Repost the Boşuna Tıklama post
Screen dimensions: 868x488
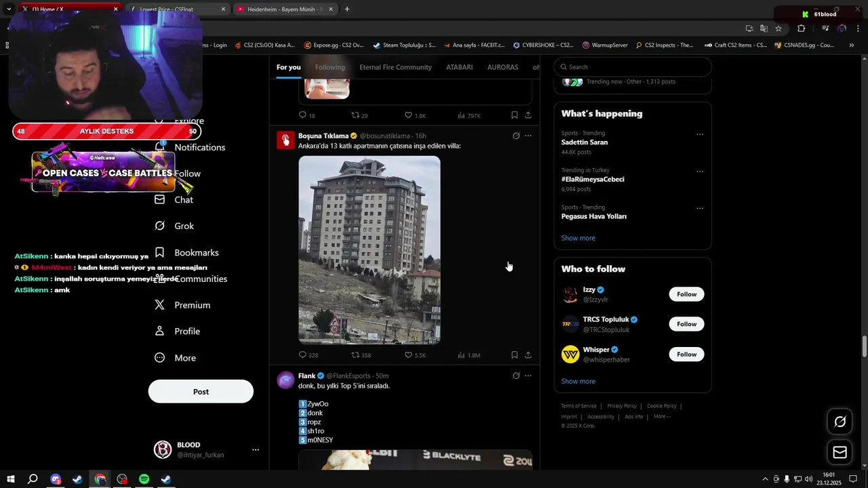pos(361,355)
